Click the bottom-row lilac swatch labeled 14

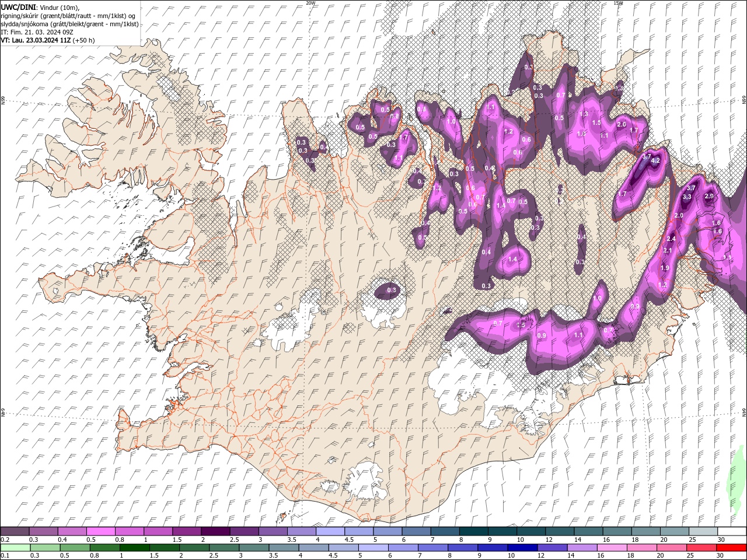tap(581, 547)
